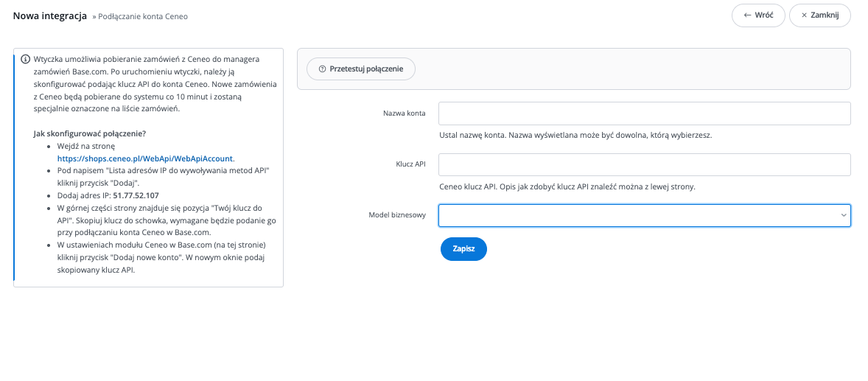Click the IP address 51.77.52.107 text
This screenshot has width=868, height=381.
pyautogui.click(x=136, y=195)
